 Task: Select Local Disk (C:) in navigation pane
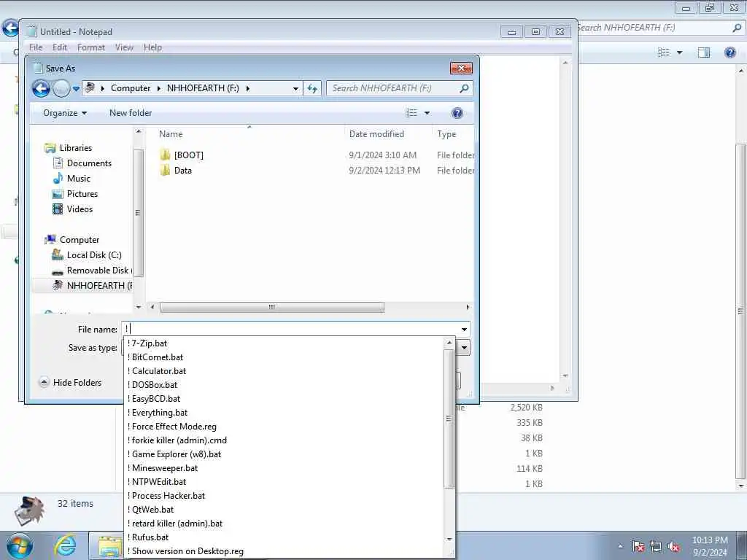coord(94,255)
